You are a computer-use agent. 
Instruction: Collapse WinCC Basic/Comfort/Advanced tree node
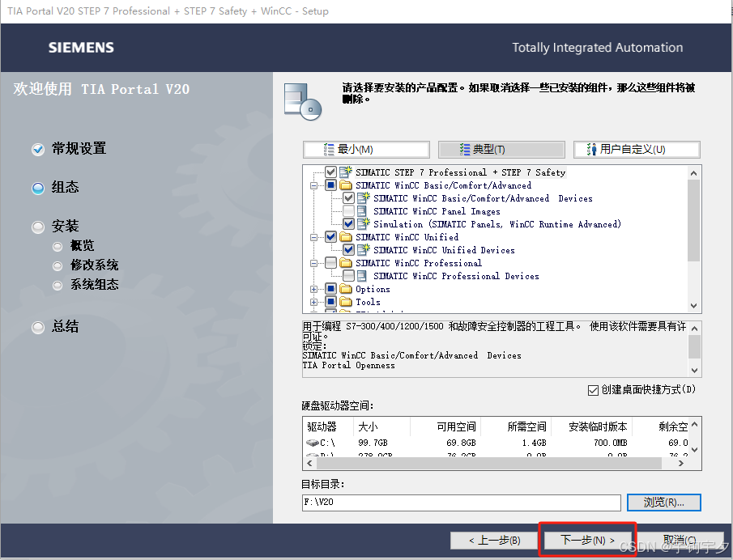click(313, 185)
